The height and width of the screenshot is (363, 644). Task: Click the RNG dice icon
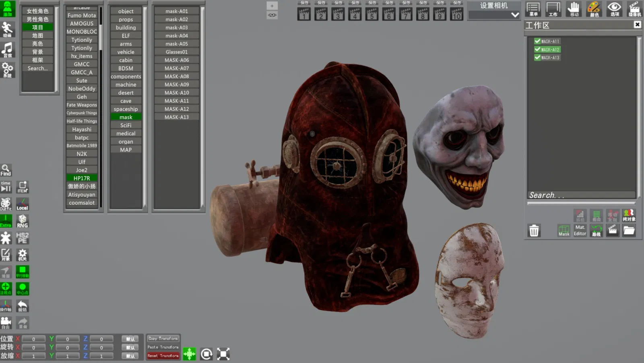[23, 221]
